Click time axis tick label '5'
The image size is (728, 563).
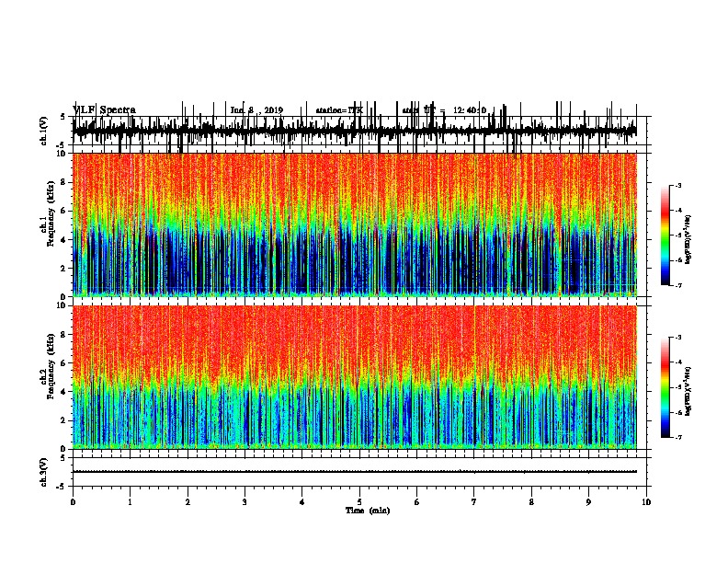coord(359,502)
